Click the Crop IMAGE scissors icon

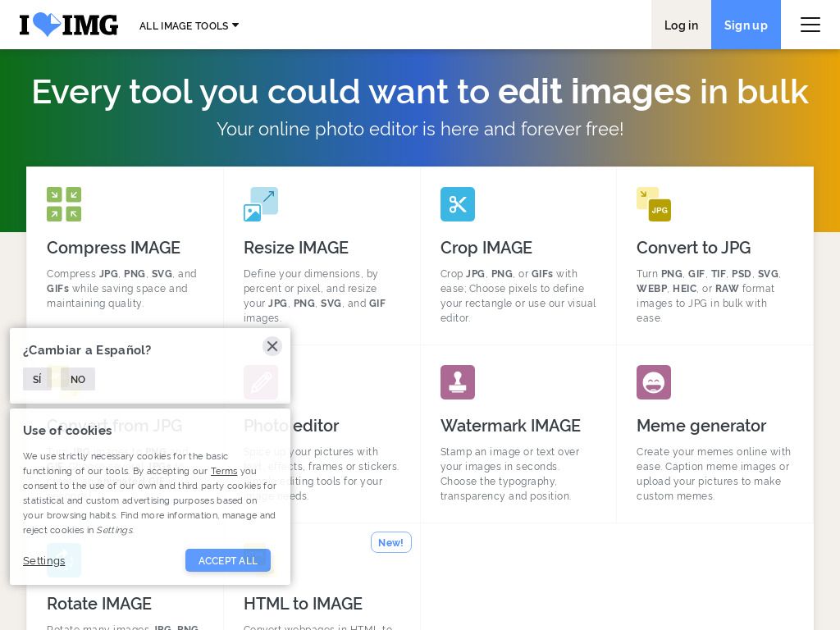click(x=458, y=204)
